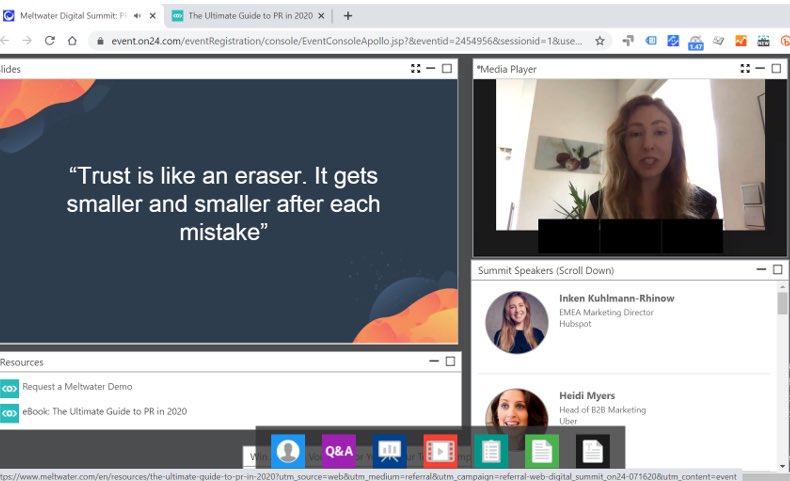Viewport: 790px width, 481px height.
Task: Maximize the Slides panel
Action: point(447,68)
